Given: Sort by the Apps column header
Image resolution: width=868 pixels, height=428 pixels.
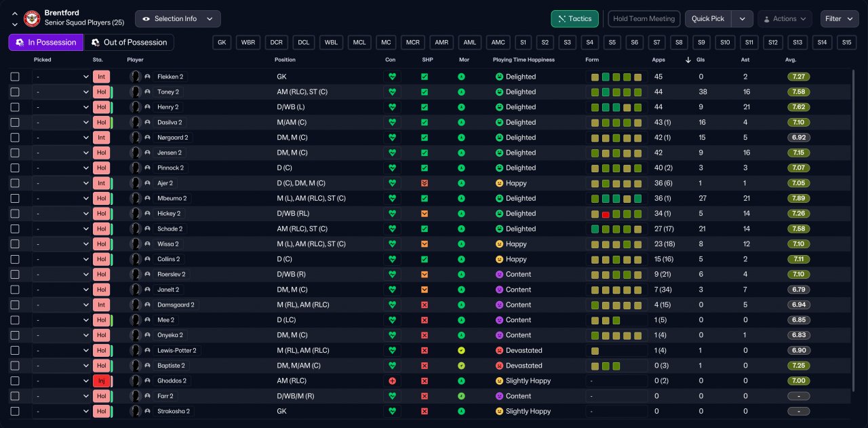Looking at the screenshot, I should pos(658,60).
